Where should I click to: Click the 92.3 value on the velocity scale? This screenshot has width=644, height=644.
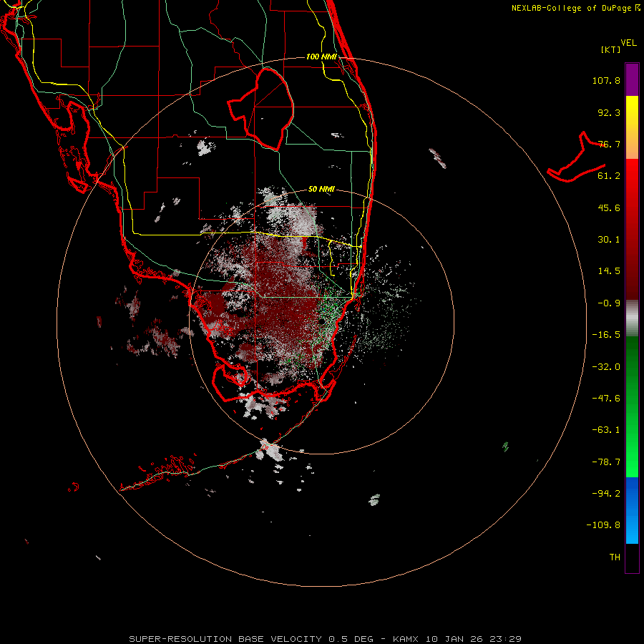point(609,112)
